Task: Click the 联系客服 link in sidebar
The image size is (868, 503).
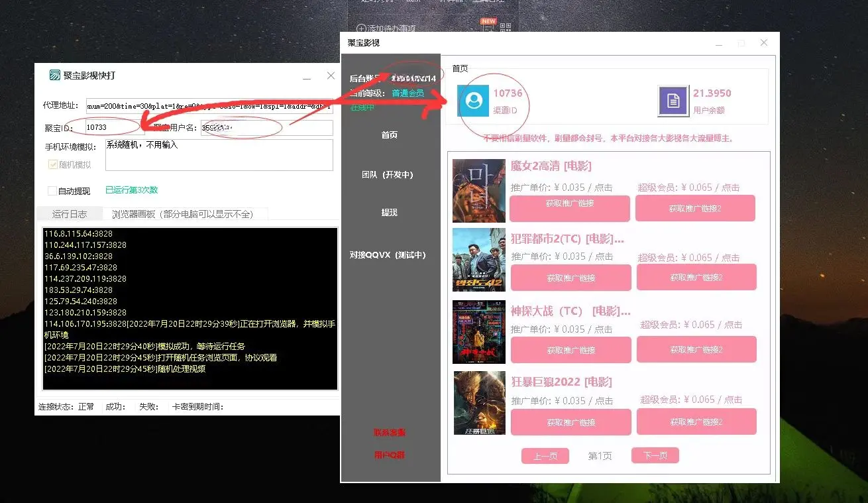Action: click(x=390, y=433)
